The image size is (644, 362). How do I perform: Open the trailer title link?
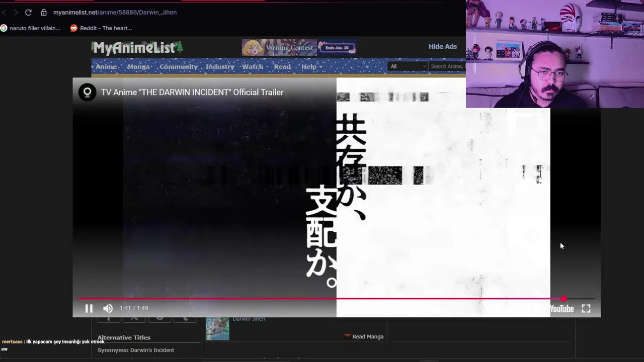point(192,93)
